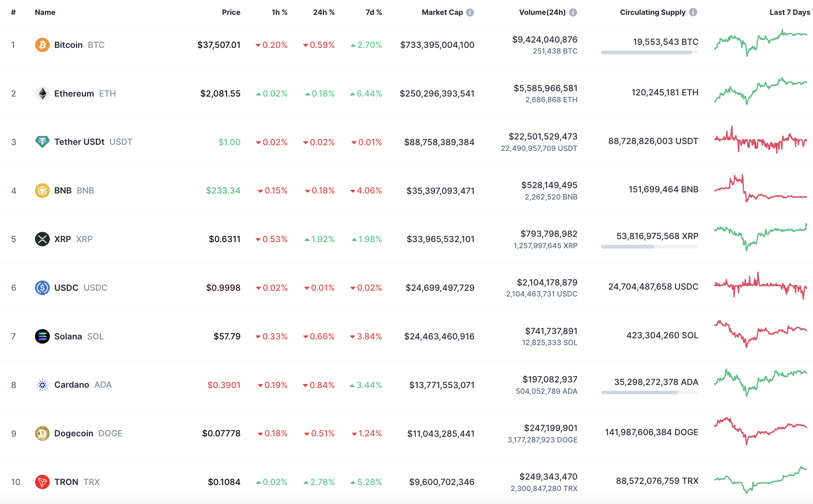Click the TRON logo icon
813x504 pixels.
coord(42,482)
